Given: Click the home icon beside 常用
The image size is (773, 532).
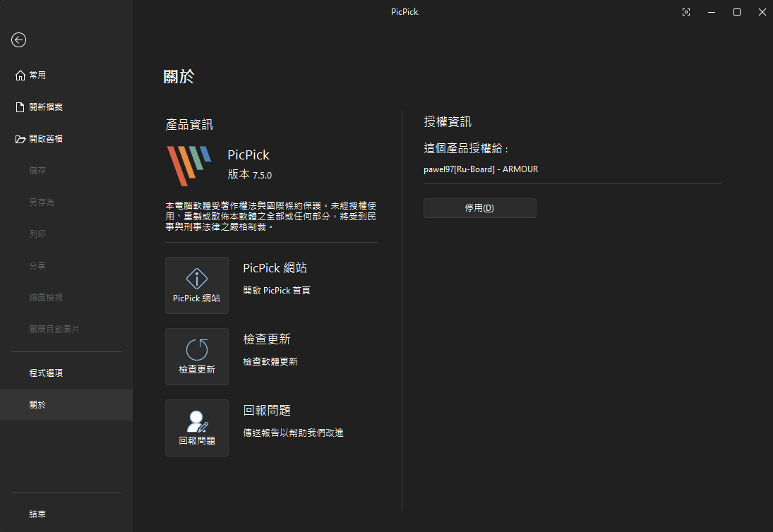Looking at the screenshot, I should 20,75.
